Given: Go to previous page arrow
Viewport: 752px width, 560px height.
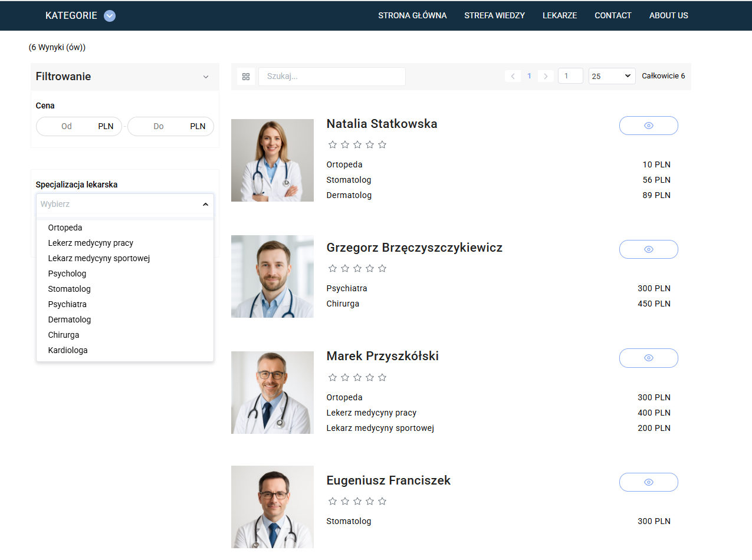Looking at the screenshot, I should point(513,76).
